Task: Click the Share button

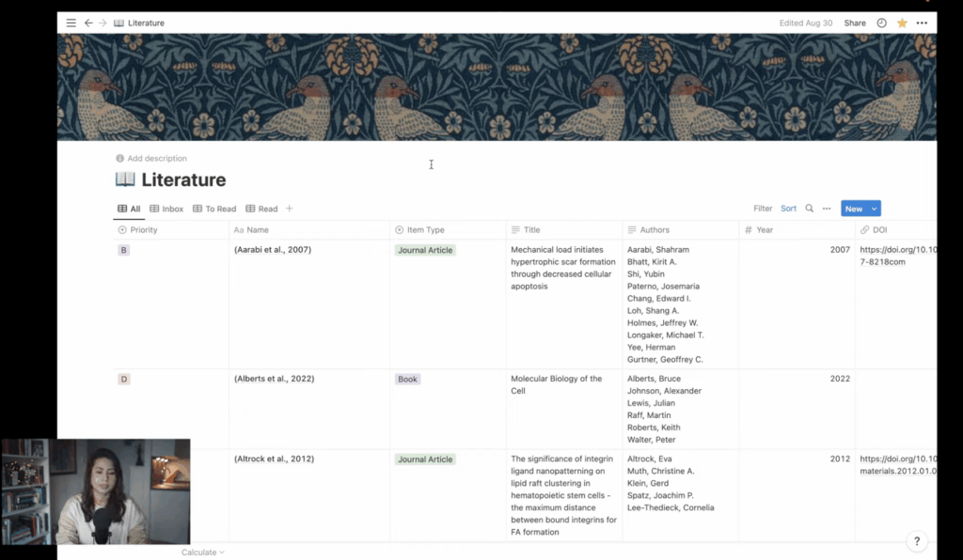Action: tap(855, 23)
